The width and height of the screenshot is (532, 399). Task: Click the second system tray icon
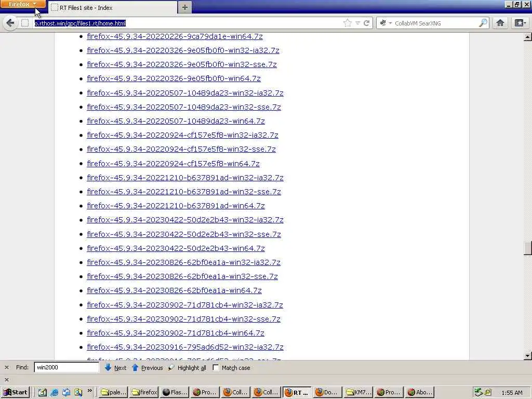point(488,392)
